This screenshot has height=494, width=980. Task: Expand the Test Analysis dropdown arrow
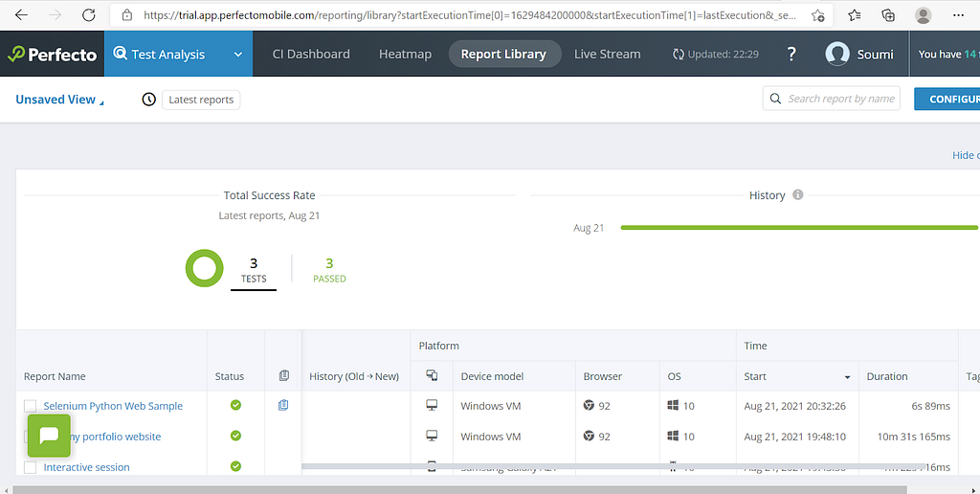point(237,55)
